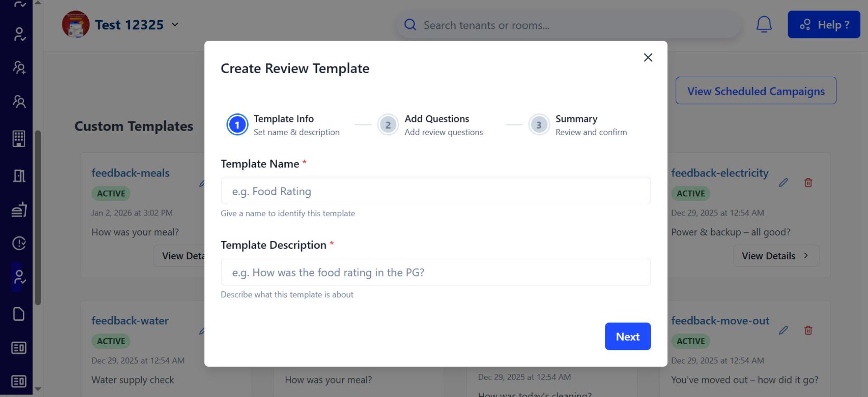Click the notification bell icon
The image size is (868, 397).
coord(764,24)
